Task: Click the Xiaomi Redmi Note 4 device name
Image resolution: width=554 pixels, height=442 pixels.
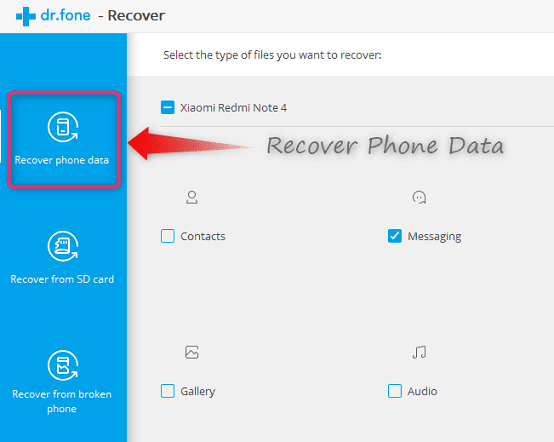Action: pos(234,107)
